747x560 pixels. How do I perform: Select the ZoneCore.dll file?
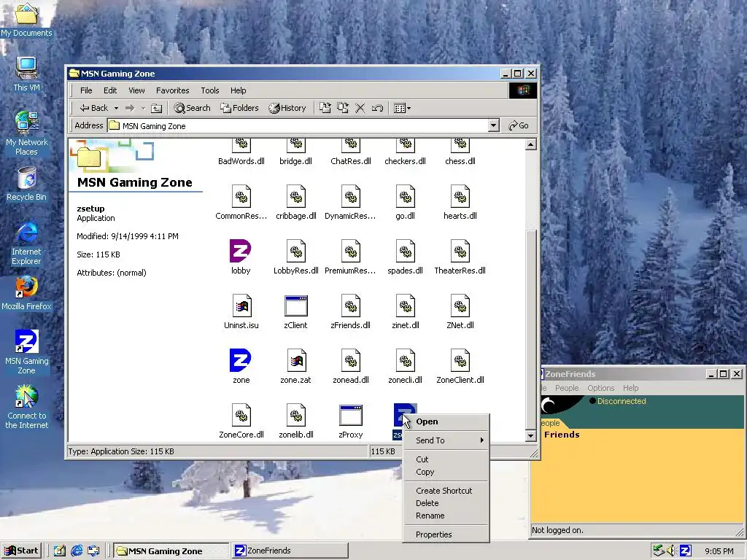tap(241, 421)
